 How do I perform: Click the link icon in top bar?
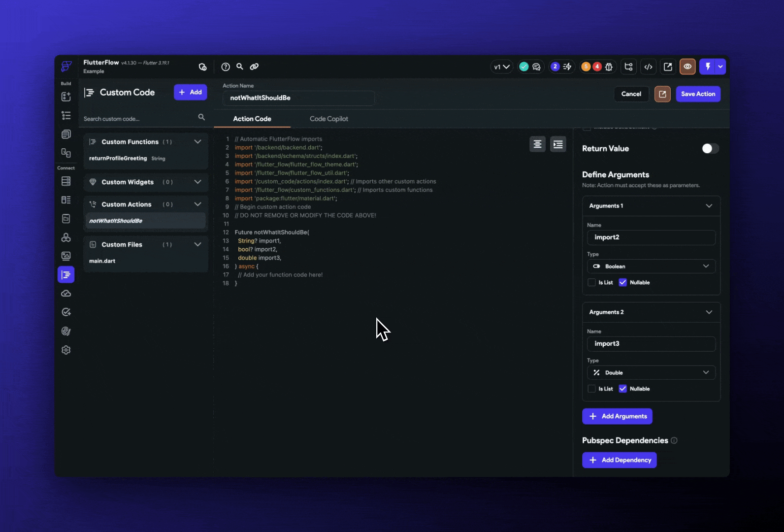click(x=254, y=66)
